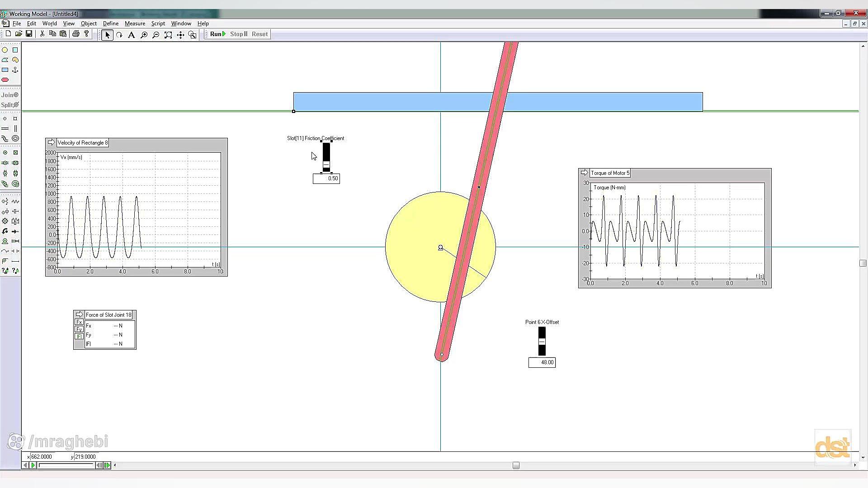Open the World menu
The image size is (868, 488).
[x=49, y=23]
